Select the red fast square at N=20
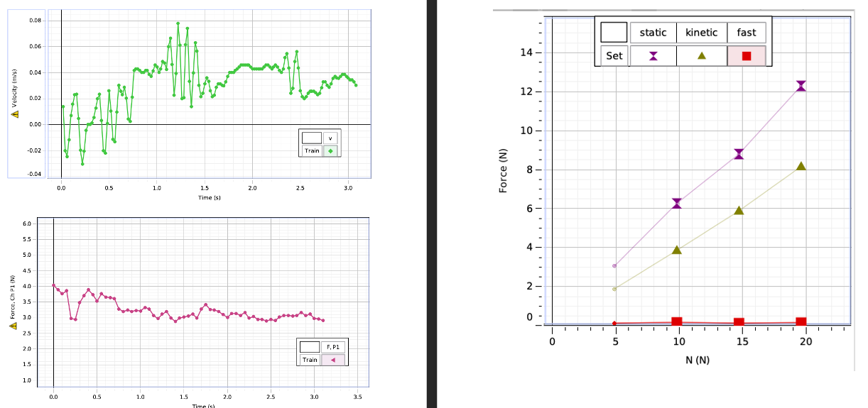Image resolution: width=868 pixels, height=408 pixels. 801,322
